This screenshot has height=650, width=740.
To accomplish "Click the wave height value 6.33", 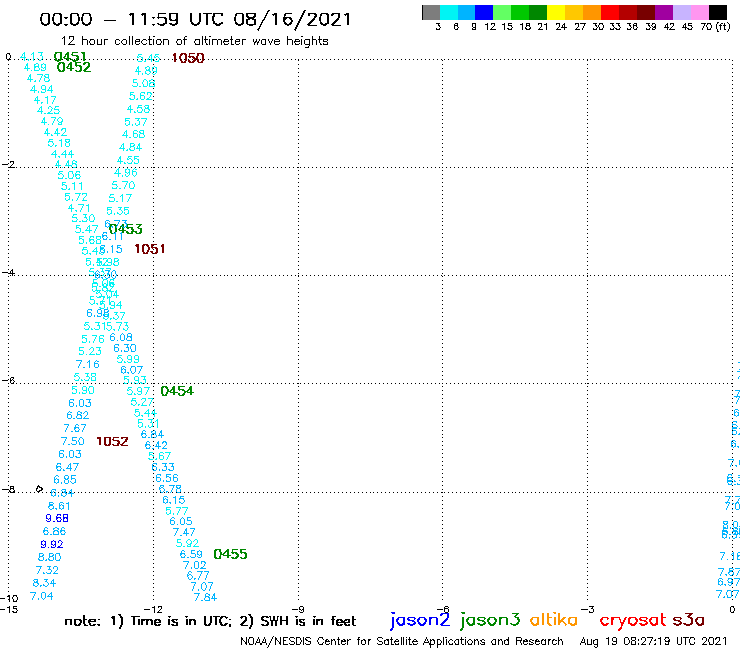I will (163, 467).
